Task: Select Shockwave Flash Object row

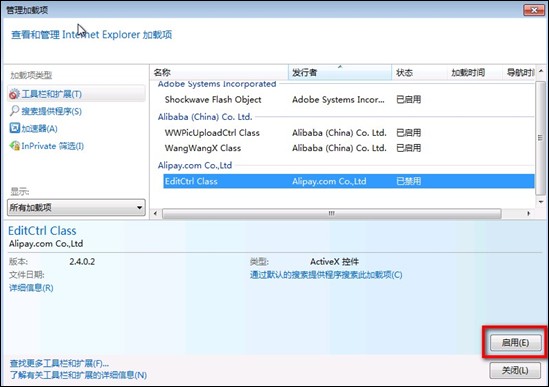Action: [349, 99]
